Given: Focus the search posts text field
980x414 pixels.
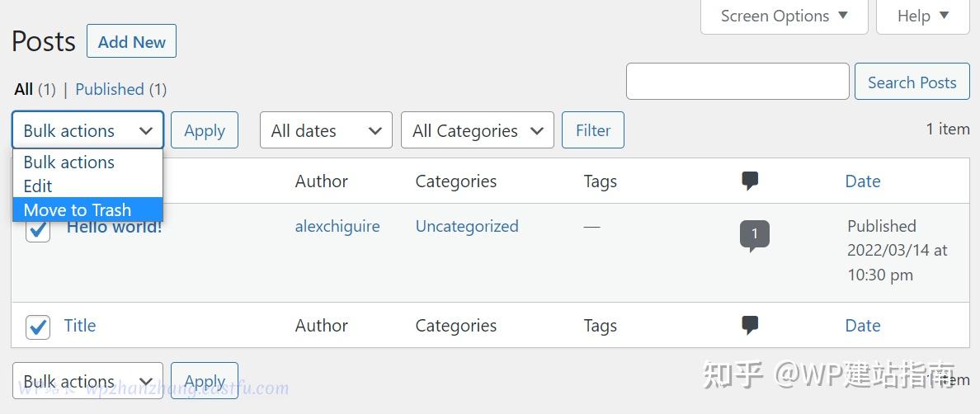Looking at the screenshot, I should point(737,82).
